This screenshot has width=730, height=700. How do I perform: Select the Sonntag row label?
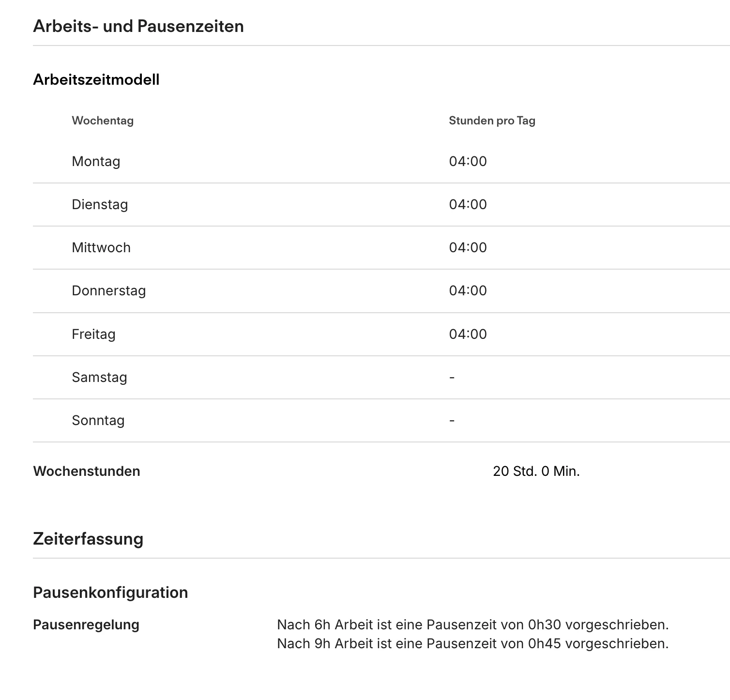coord(98,420)
